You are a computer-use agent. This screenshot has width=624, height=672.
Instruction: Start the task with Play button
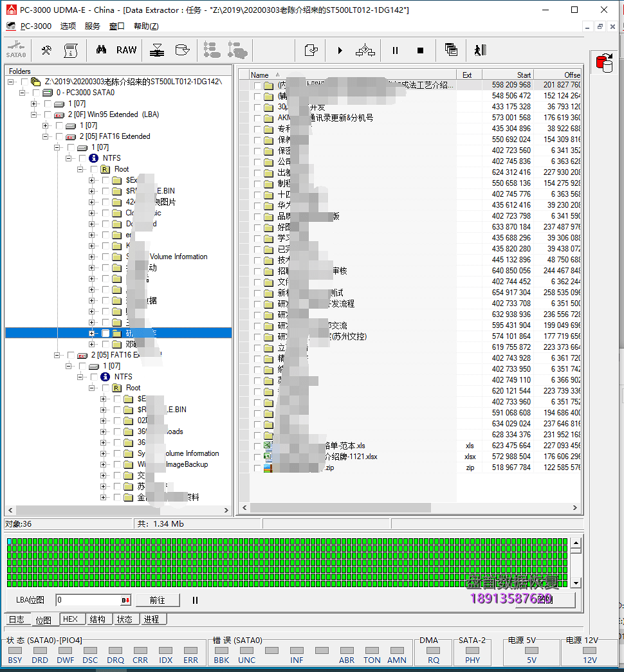click(x=340, y=51)
